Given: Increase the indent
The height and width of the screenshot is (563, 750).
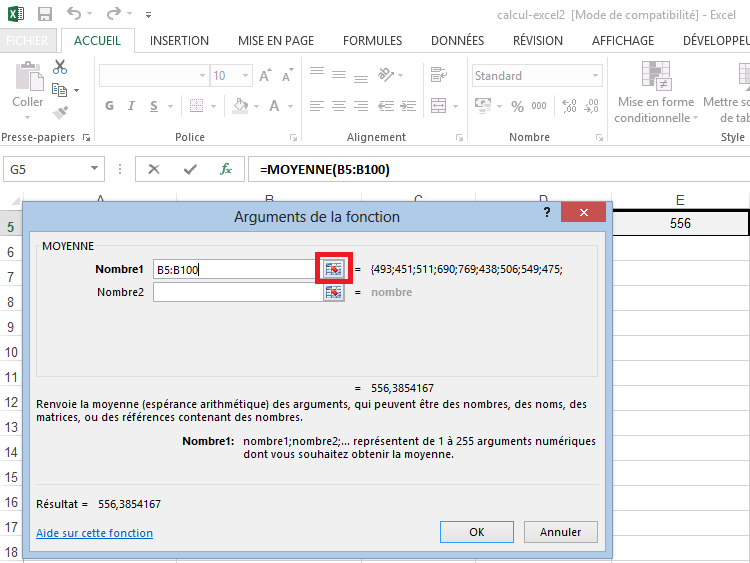Looking at the screenshot, I should 408,106.
